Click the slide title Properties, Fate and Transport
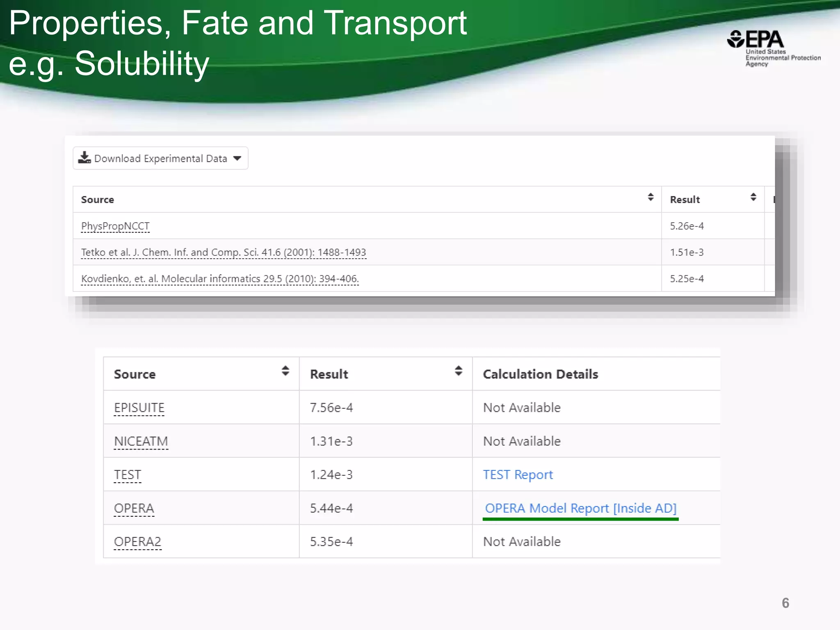This screenshot has height=630, width=840. [x=238, y=23]
